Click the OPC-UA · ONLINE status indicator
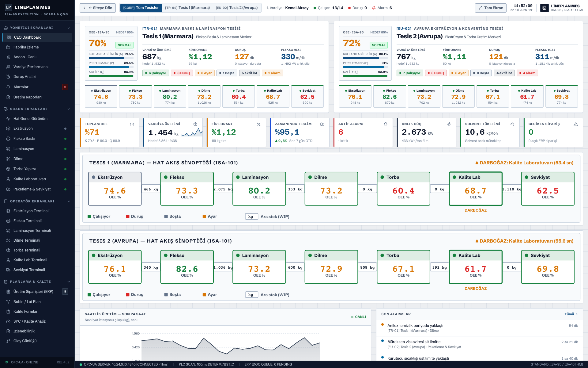 point(22,362)
